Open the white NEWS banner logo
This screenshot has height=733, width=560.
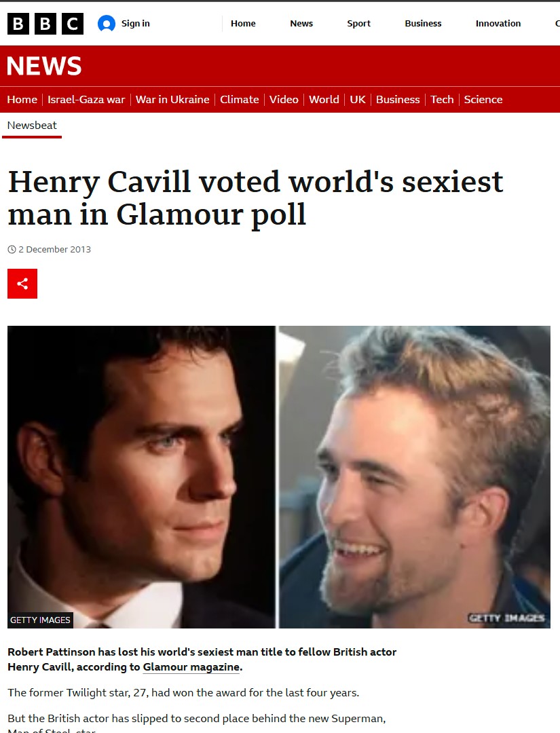coord(44,65)
